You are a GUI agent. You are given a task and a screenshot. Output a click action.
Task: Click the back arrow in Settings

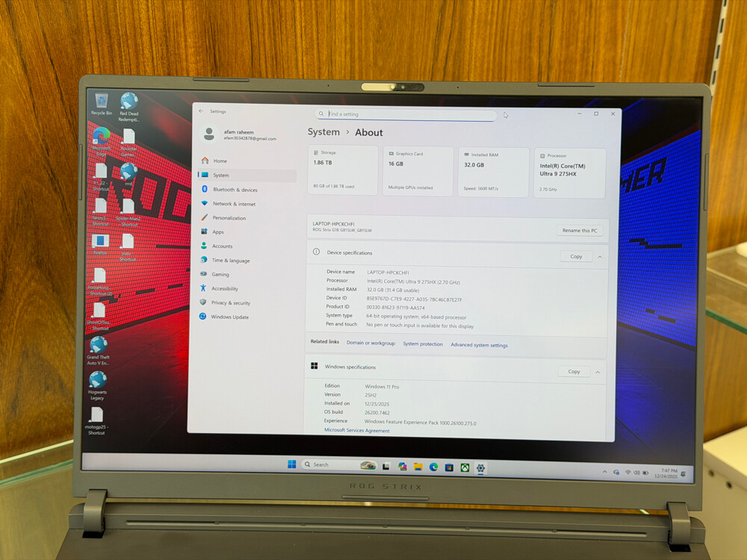[201, 111]
